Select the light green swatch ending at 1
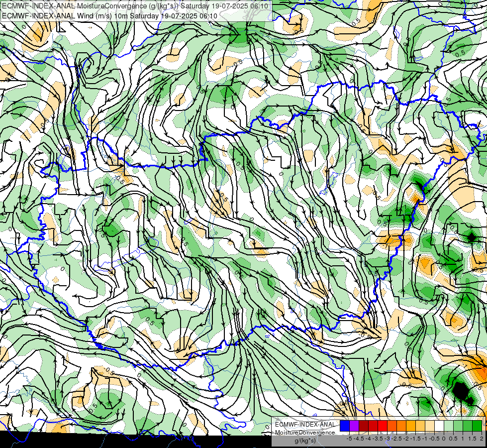The width and height of the screenshot is (487, 448). pyautogui.click(x=458, y=426)
